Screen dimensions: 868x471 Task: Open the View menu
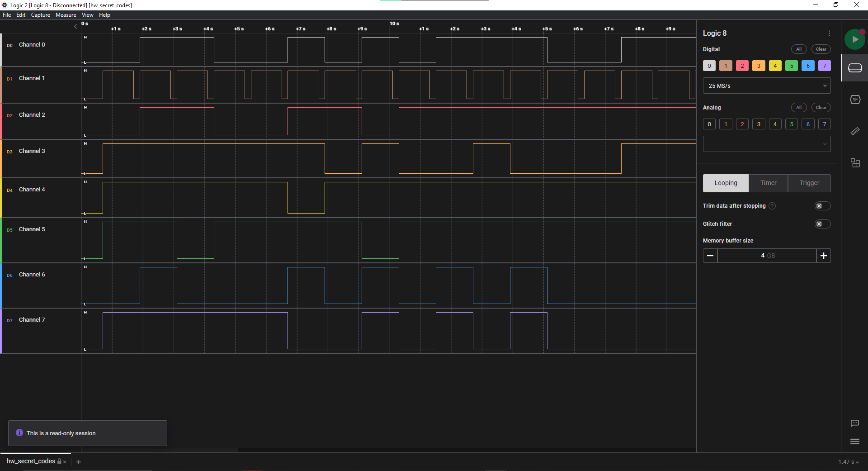(88, 15)
